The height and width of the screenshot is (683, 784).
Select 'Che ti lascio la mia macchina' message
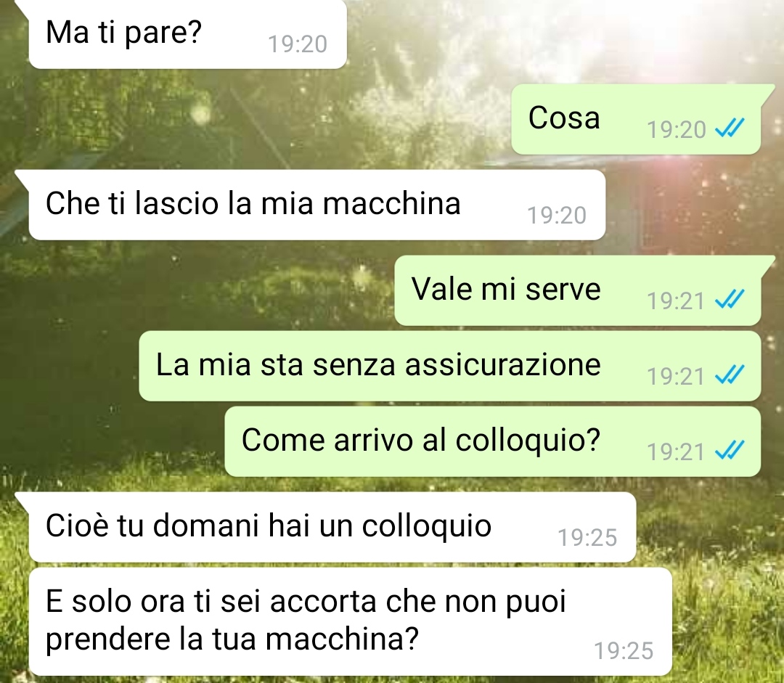[x=317, y=205]
